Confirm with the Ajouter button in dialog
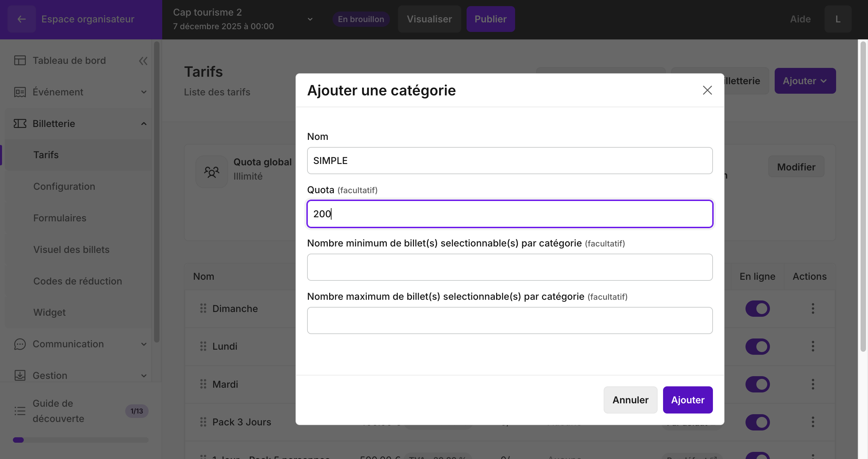The image size is (868, 459). tap(687, 400)
